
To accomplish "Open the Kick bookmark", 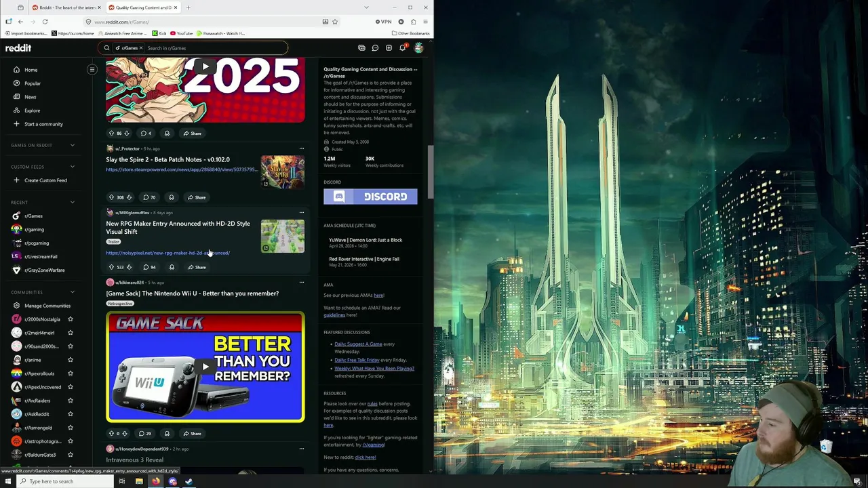I will pos(159,33).
